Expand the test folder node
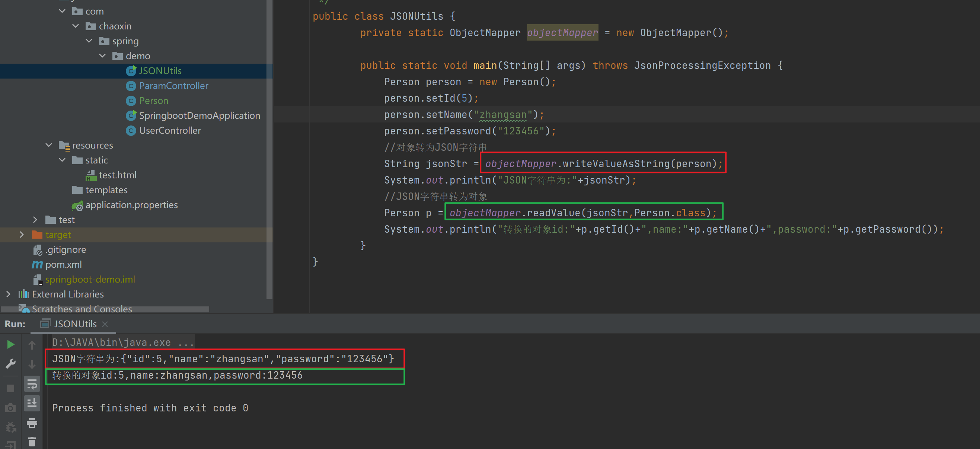980x449 pixels. [35, 220]
